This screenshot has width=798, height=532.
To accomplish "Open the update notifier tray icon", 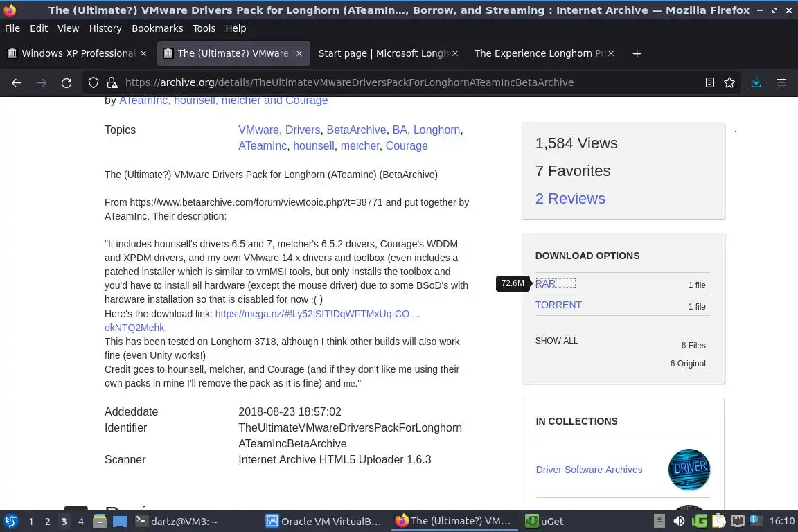I will pyautogui.click(x=756, y=520).
